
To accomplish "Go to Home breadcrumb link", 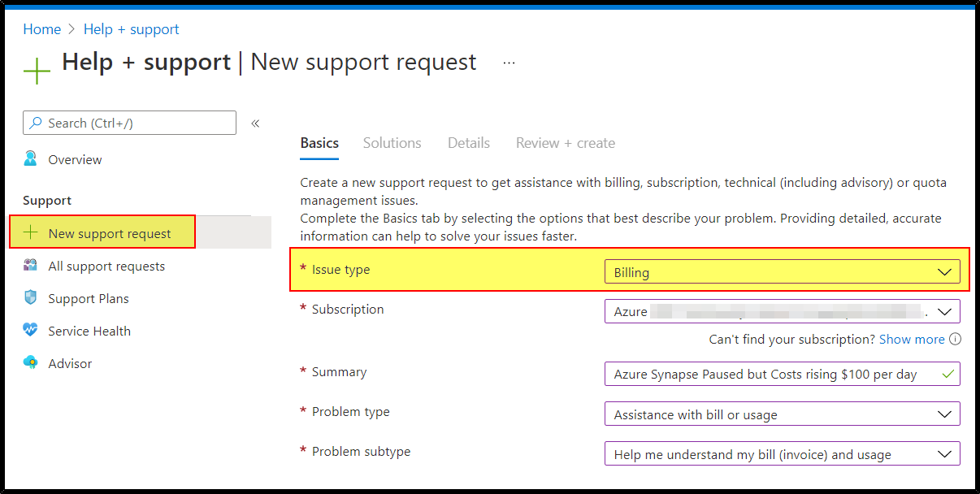I will (42, 29).
